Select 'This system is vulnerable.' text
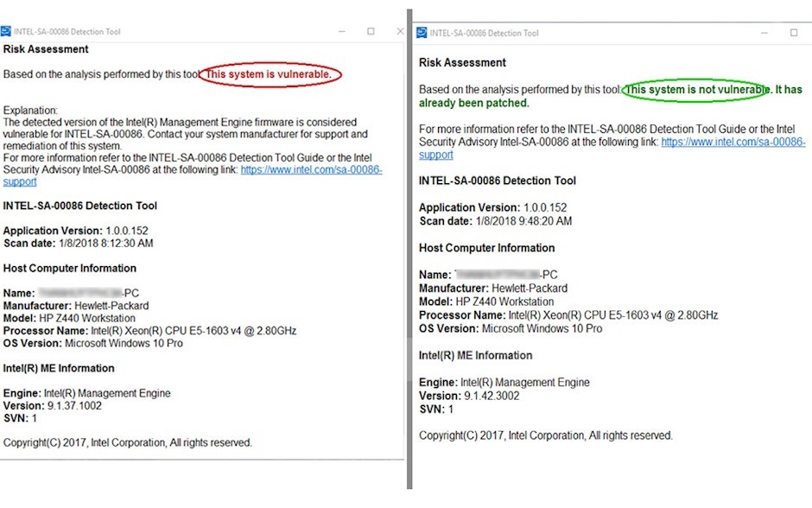812x508 pixels. click(x=269, y=74)
